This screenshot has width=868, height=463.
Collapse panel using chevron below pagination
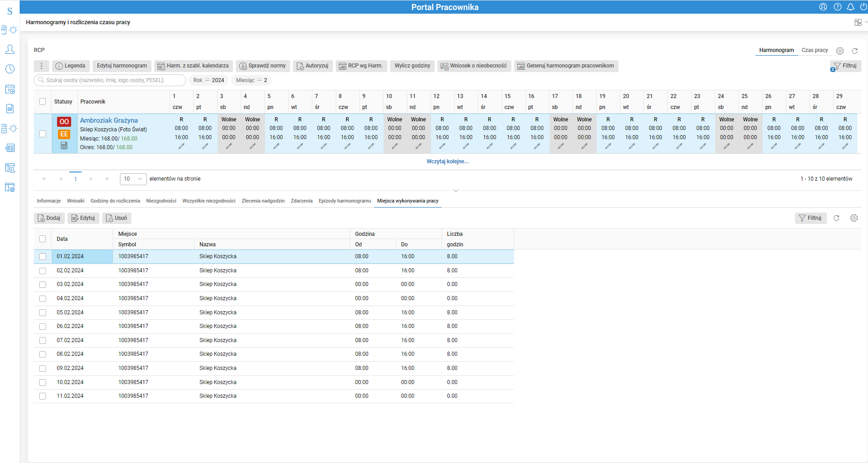point(456,190)
